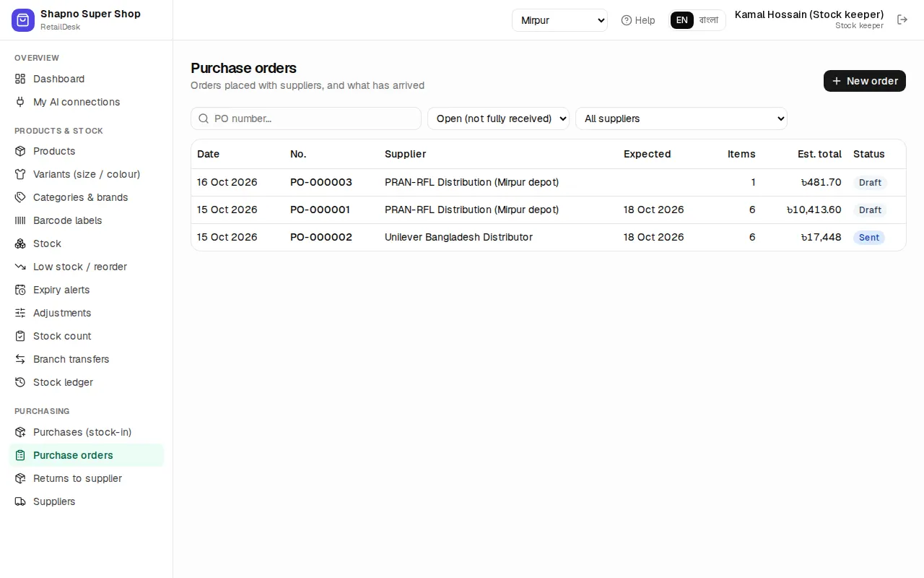Switch language to বাংলা
Image resolution: width=924 pixels, height=578 pixels.
point(709,20)
